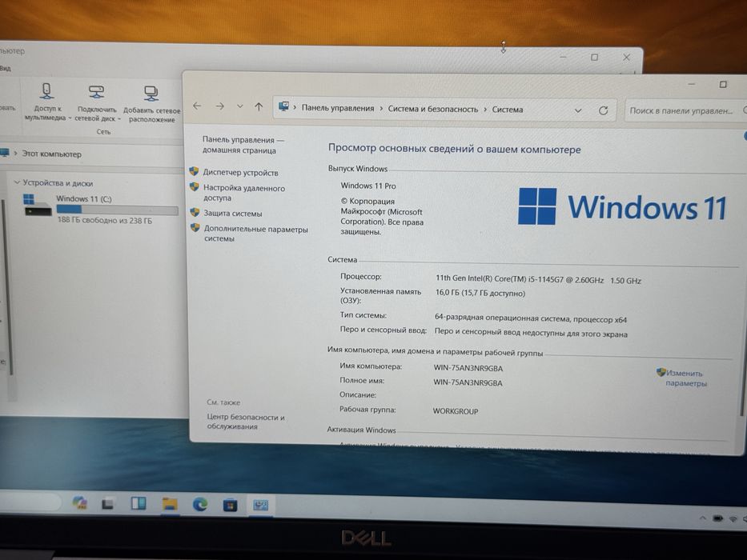Screen dimensions: 747x560
Task: Select processor text '11th Gen Intel(R) Core(TM) i5-1145G7'
Action: (500, 279)
